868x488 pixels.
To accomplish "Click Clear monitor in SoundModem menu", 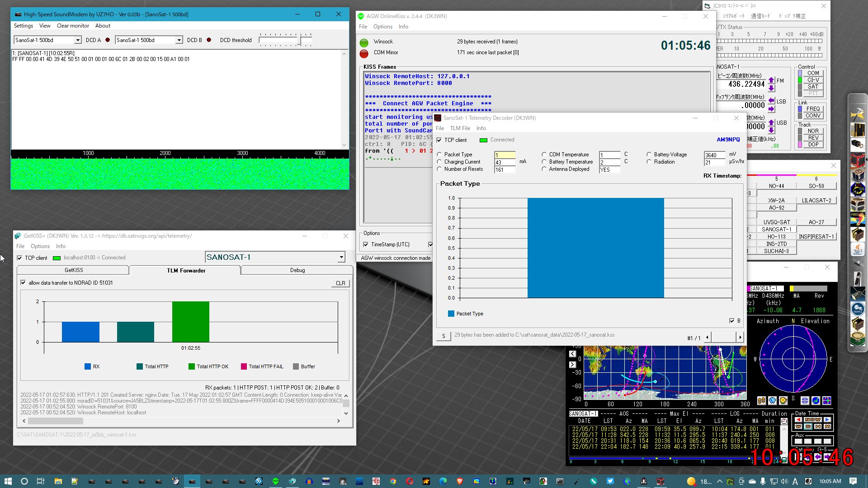I will point(73,26).
